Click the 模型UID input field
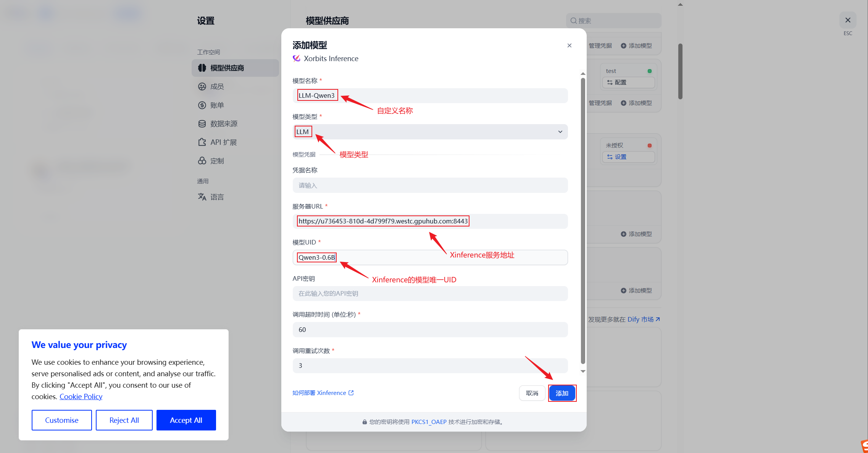Screen dimensions: 868x453 click(430, 257)
